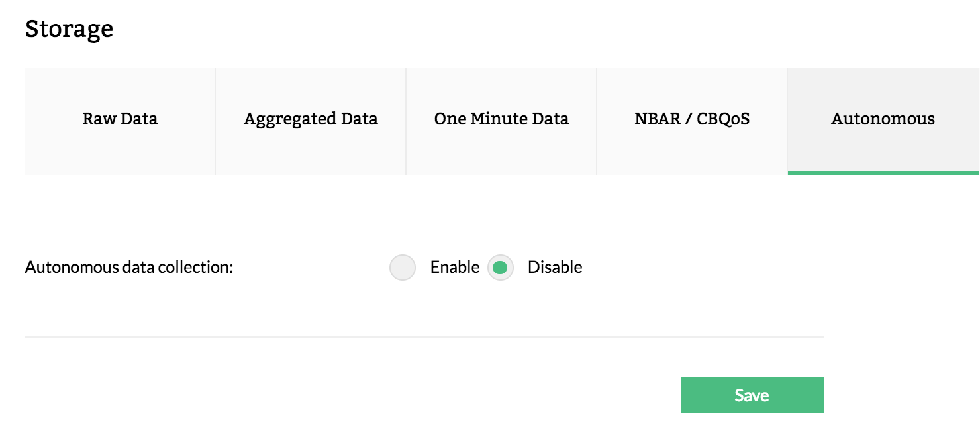Click the Storage page heading
980x445 pixels.
point(69,29)
